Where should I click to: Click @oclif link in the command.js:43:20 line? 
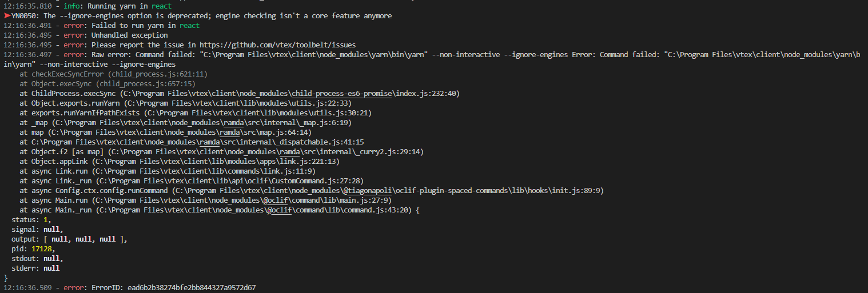click(x=278, y=210)
